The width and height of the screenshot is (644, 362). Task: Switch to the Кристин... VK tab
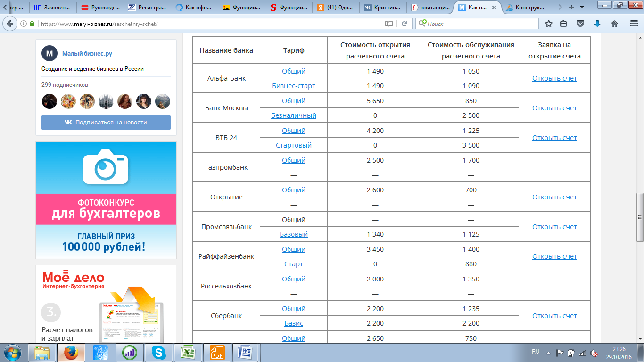383,7
